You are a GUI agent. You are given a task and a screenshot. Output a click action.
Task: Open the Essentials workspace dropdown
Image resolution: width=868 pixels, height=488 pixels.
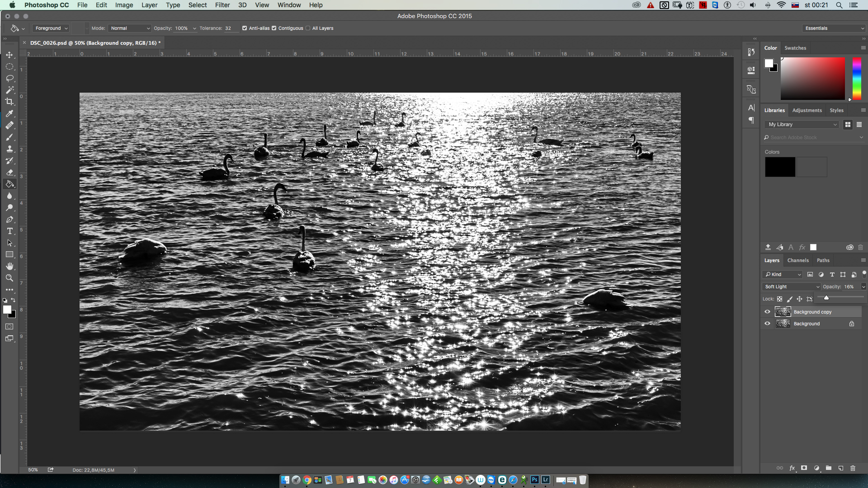(834, 28)
